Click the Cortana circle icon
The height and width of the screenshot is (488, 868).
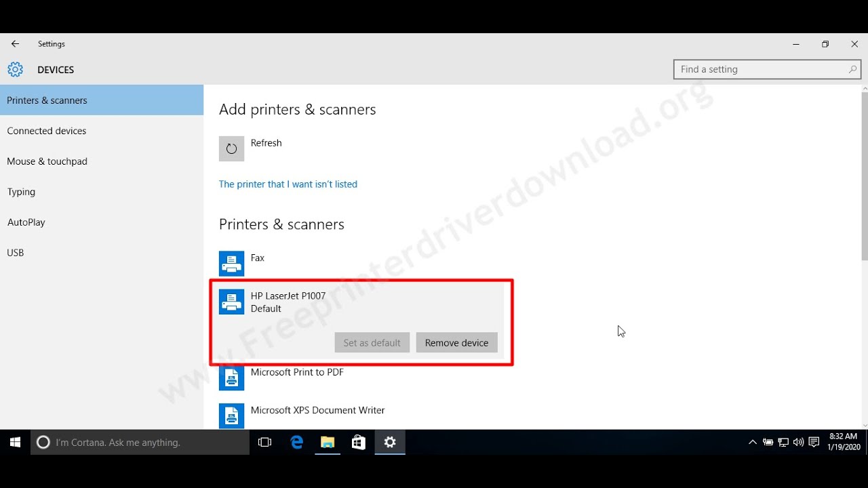point(43,443)
